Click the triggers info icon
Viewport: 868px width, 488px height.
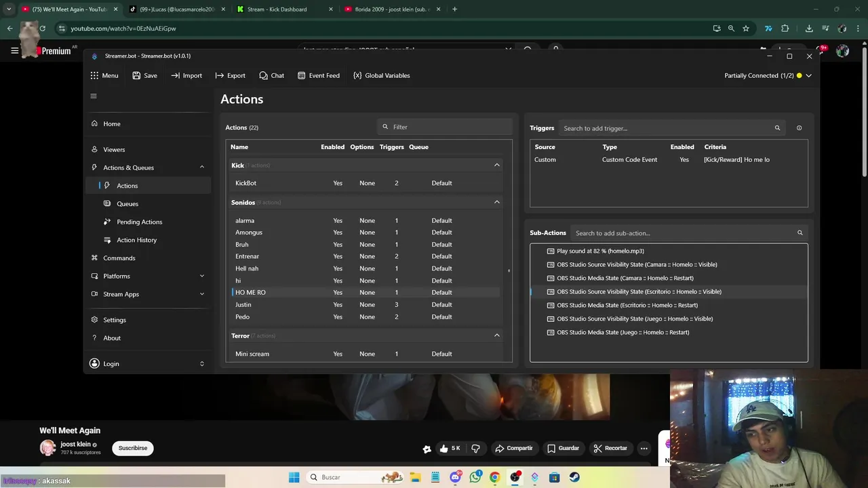(x=799, y=128)
